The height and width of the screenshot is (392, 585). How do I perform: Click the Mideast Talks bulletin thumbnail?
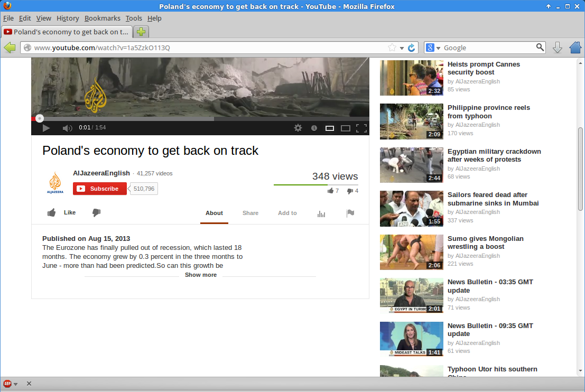(x=412, y=339)
